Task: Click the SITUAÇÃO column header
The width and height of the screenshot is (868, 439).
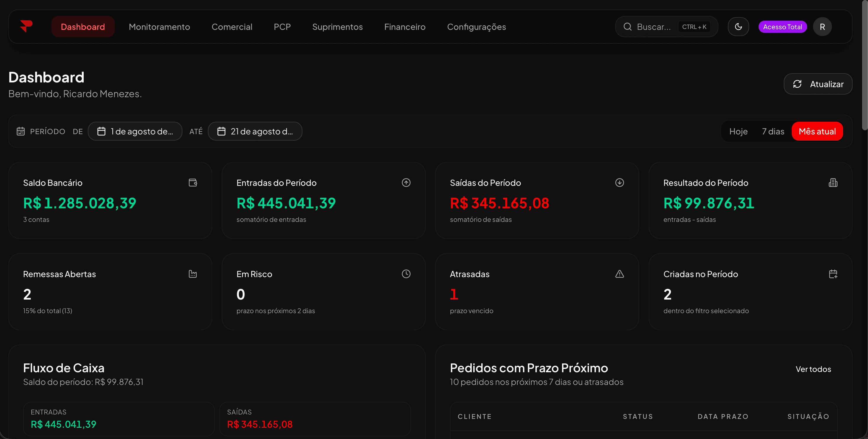Action: pyautogui.click(x=808, y=417)
